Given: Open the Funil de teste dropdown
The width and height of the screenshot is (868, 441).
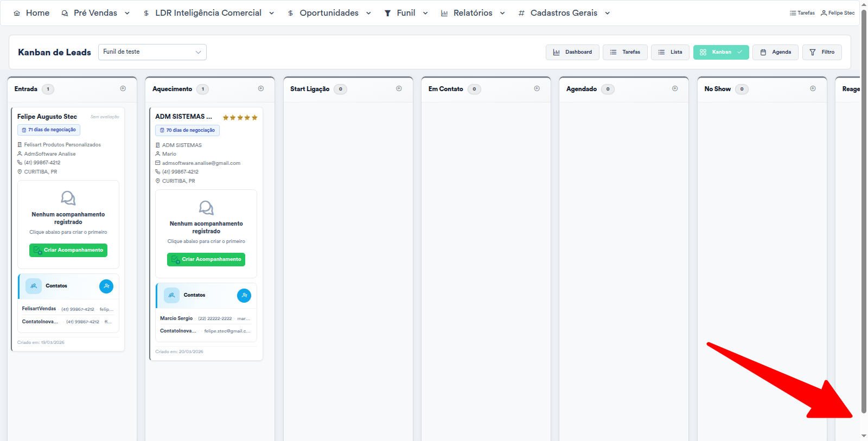Looking at the screenshot, I should coord(152,52).
